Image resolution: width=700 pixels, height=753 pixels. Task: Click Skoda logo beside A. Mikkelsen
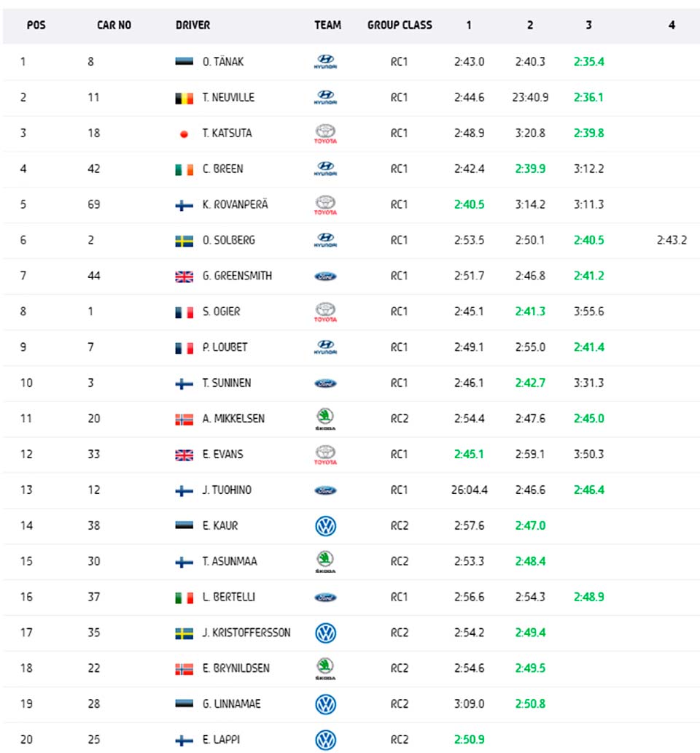click(x=325, y=418)
